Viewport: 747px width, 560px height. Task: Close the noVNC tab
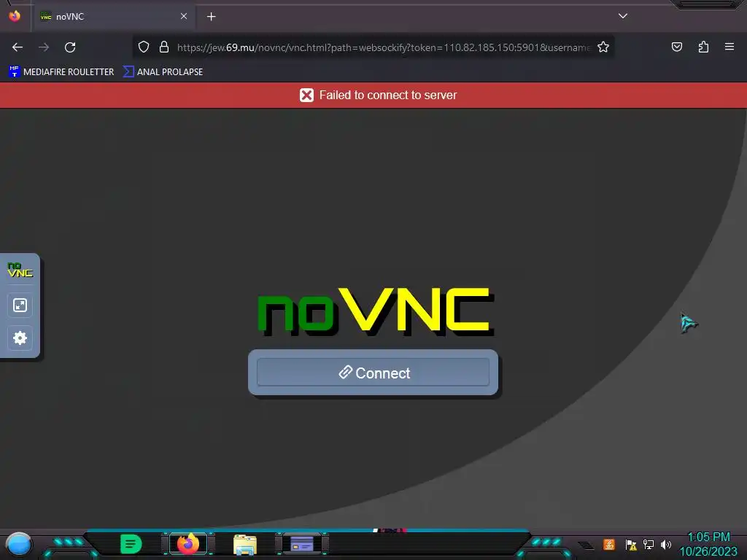coord(184,16)
